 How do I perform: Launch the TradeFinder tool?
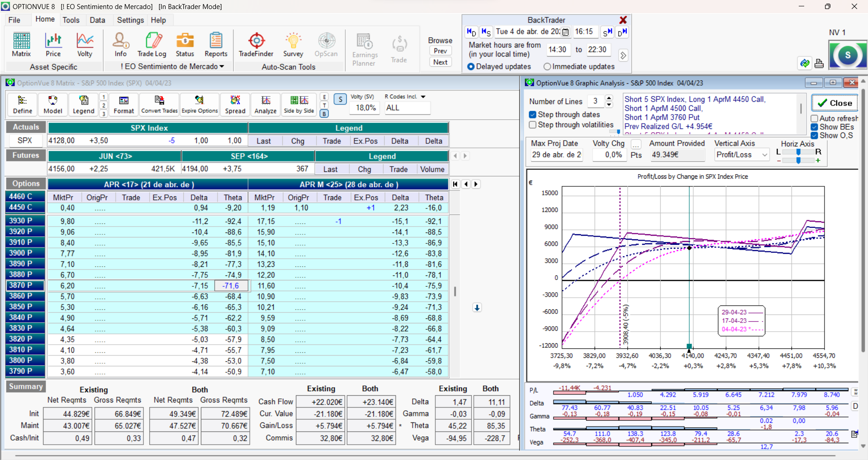(x=256, y=45)
